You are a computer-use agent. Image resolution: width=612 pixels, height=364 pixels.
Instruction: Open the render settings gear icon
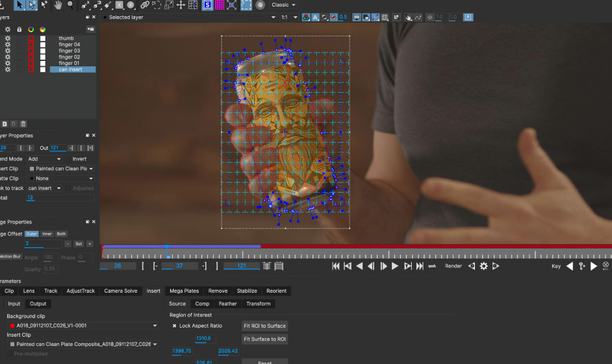pyautogui.click(x=483, y=266)
